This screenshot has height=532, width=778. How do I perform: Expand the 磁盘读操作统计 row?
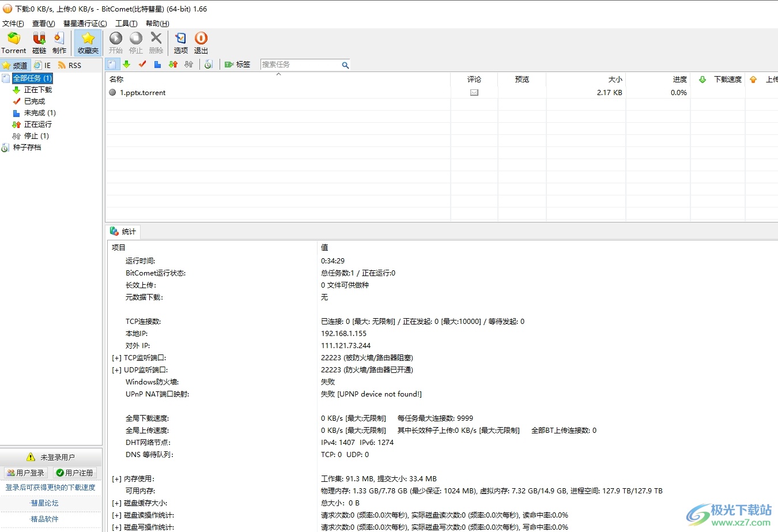[x=116, y=515]
